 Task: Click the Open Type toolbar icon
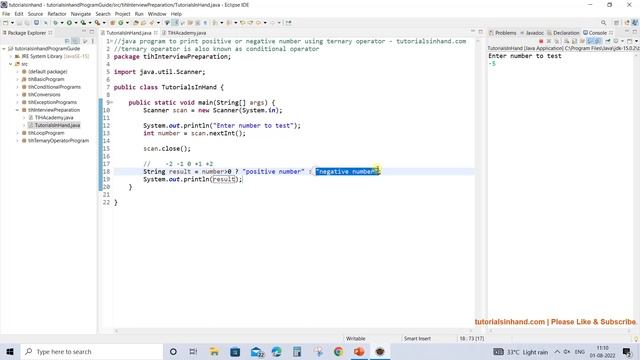pos(136,23)
